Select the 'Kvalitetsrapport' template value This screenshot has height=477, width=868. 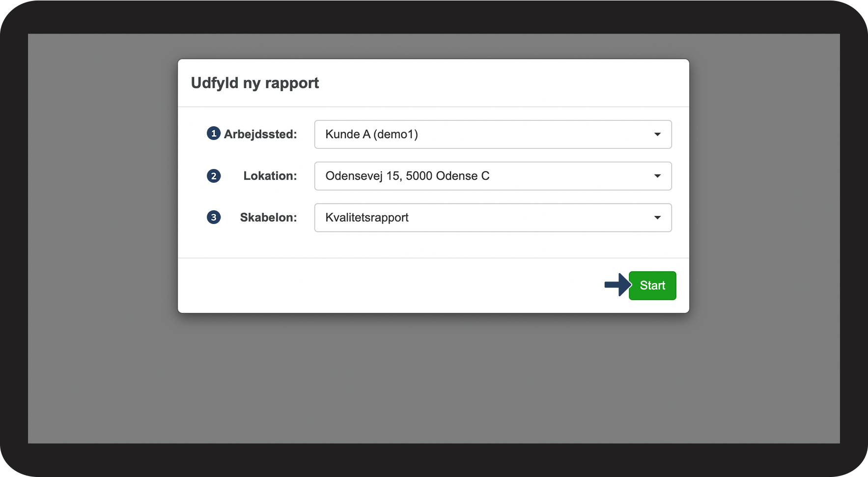point(367,218)
